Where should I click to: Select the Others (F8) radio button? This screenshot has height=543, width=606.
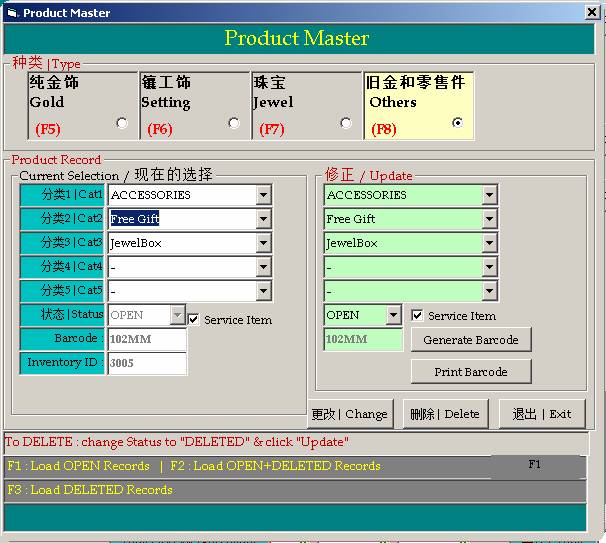point(458,123)
